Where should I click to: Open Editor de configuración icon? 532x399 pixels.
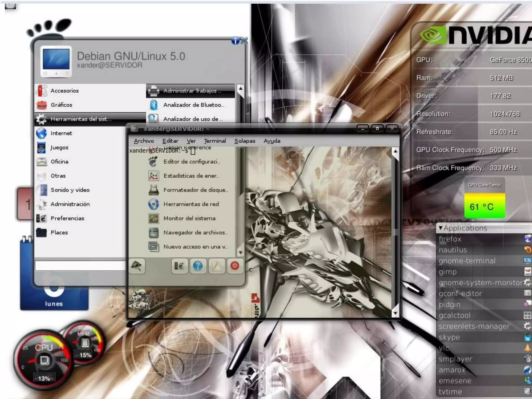(x=153, y=162)
